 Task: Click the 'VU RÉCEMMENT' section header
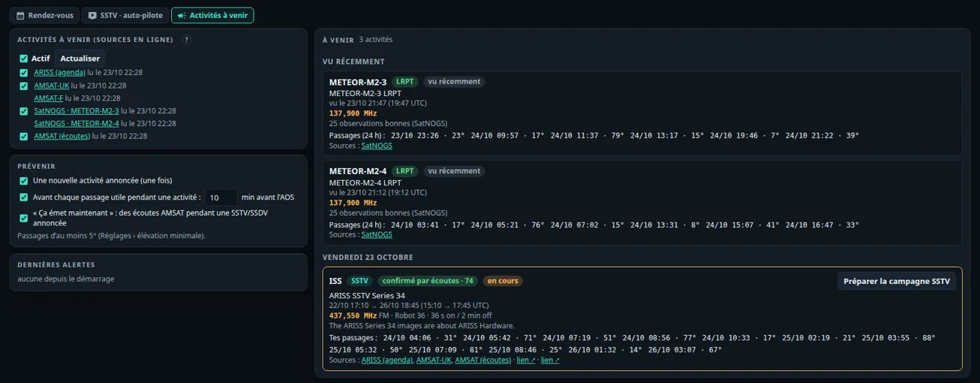(x=353, y=62)
